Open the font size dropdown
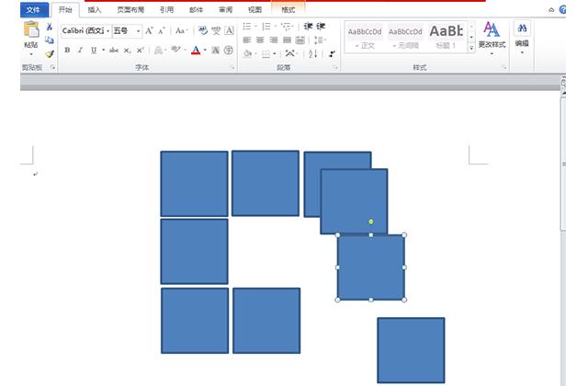This screenshot has width=588, height=386. point(139,31)
